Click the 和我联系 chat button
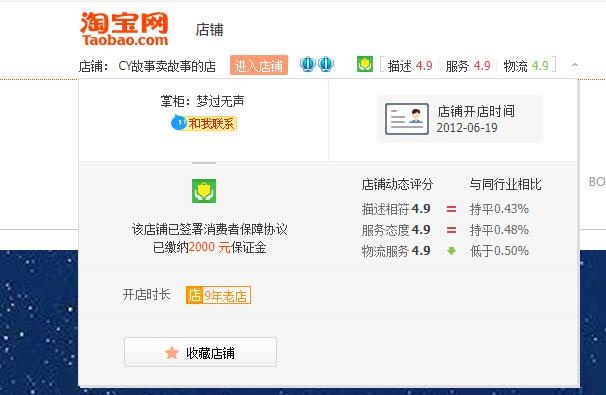 (x=204, y=123)
